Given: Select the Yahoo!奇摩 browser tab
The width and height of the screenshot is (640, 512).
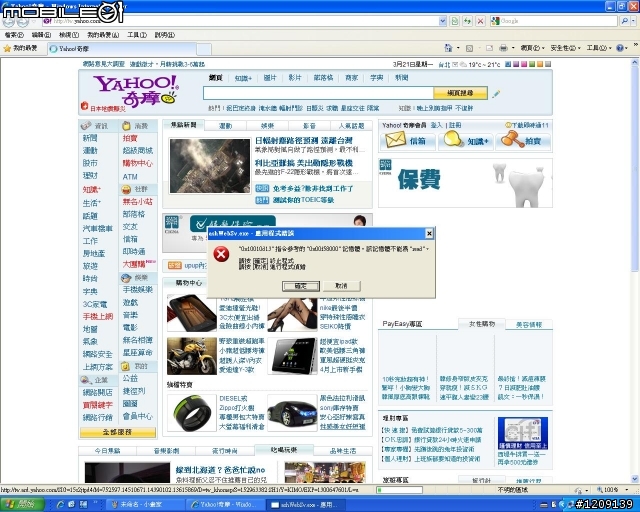Looking at the screenshot, I should click(122, 49).
